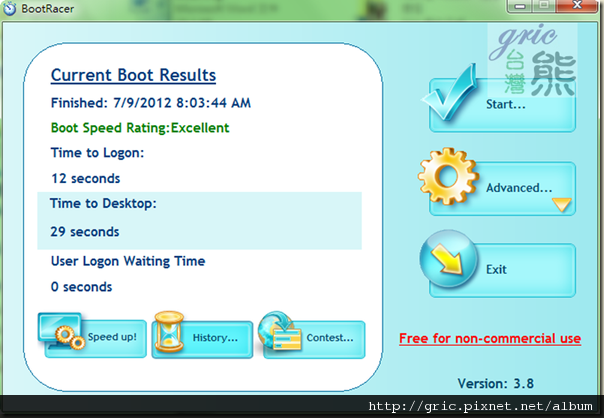Open the History... button text
Image resolution: width=604 pixels, height=418 pixels.
click(215, 338)
